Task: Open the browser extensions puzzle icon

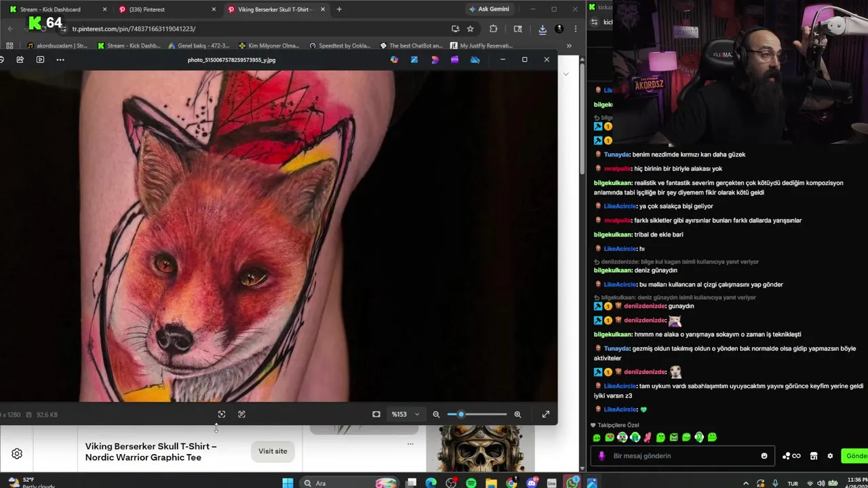Action: click(x=493, y=29)
